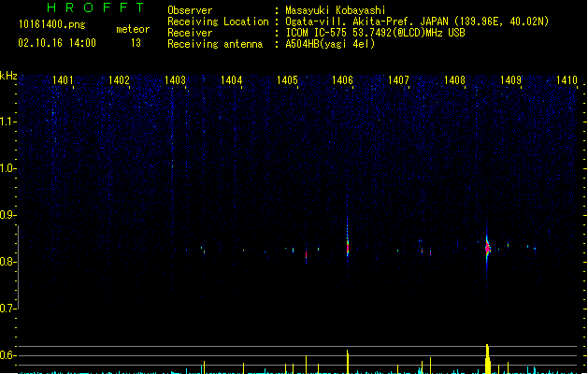
Task: Click the brightest meteor echo before 1409
Action: 487,249
